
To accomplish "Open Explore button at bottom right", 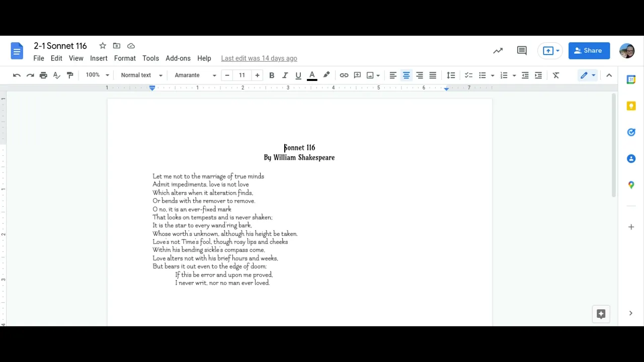I will coord(601,314).
